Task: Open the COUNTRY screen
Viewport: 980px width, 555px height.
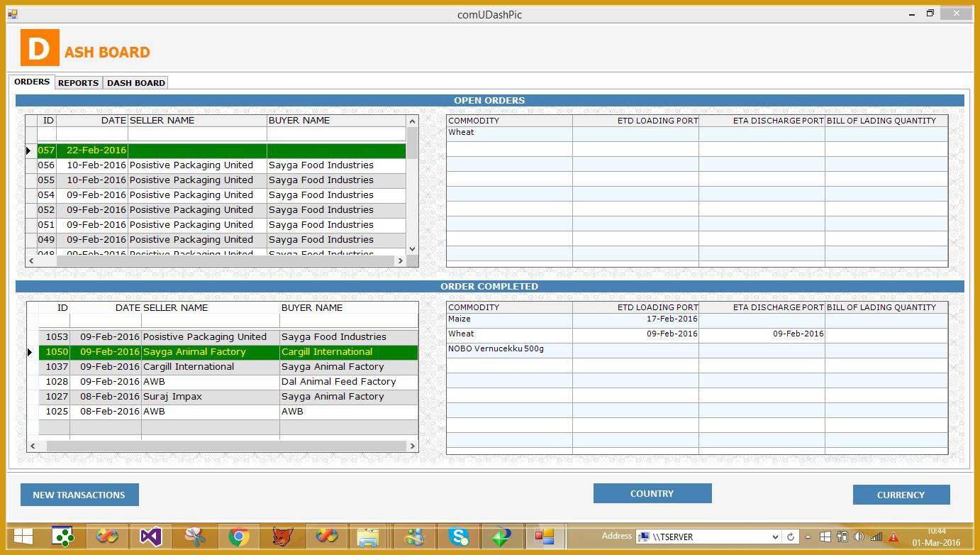Action: tap(652, 493)
